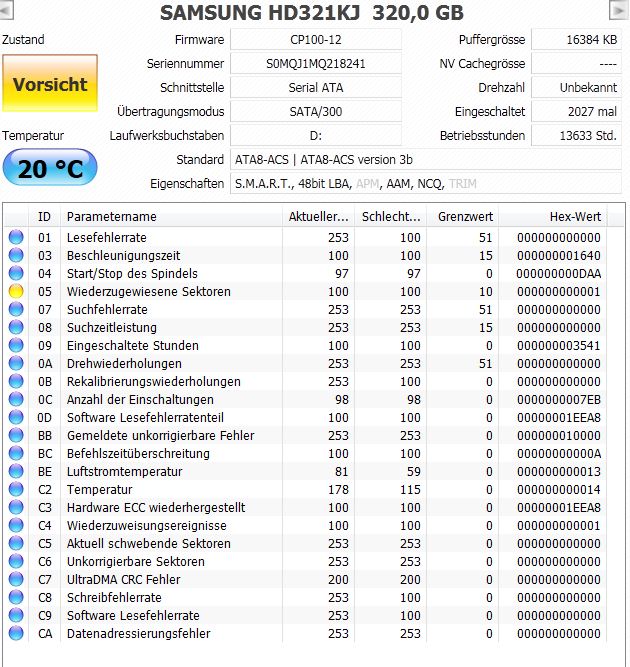Click yellow warning icon for Wiederzugewiesene Sektoren
This screenshot has width=630, height=667.
(x=16, y=291)
